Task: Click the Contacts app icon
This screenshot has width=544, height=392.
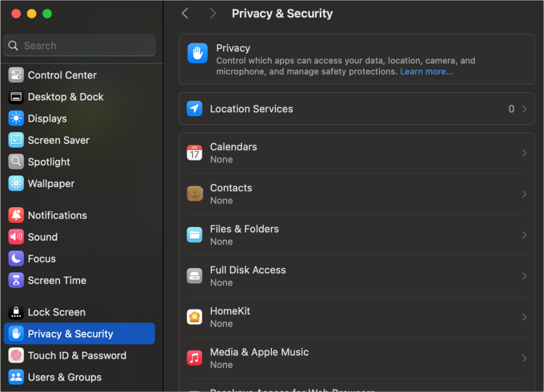Action: (x=195, y=194)
